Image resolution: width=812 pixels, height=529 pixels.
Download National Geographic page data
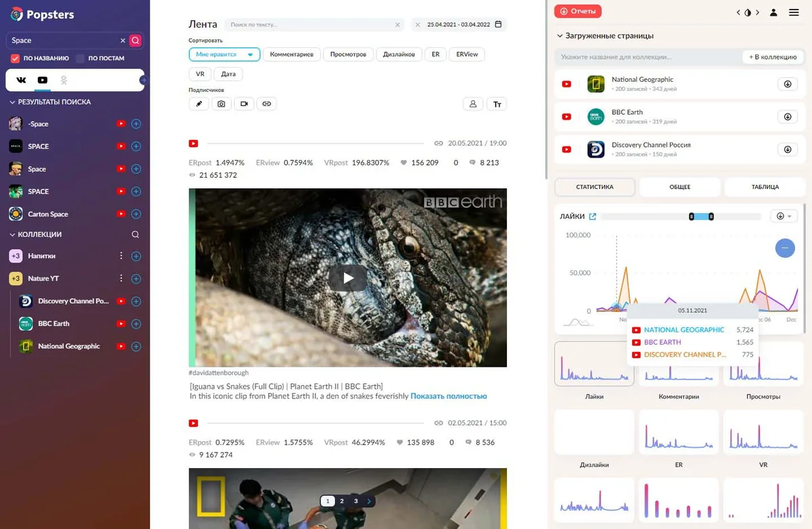click(788, 85)
